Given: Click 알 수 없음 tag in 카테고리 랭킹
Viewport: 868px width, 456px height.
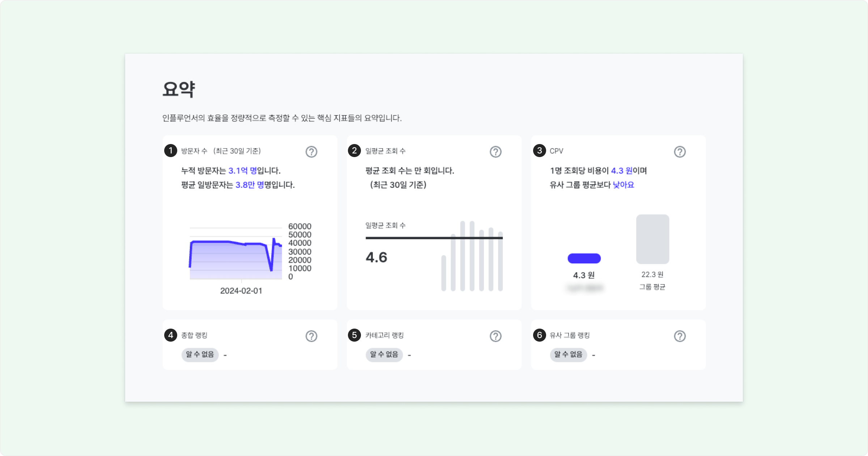Looking at the screenshot, I should [x=384, y=354].
